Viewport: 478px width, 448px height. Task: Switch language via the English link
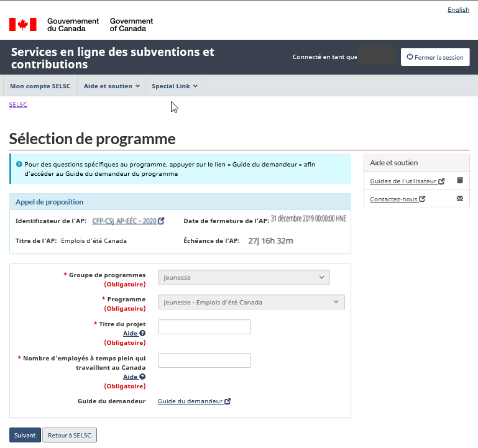coord(458,10)
